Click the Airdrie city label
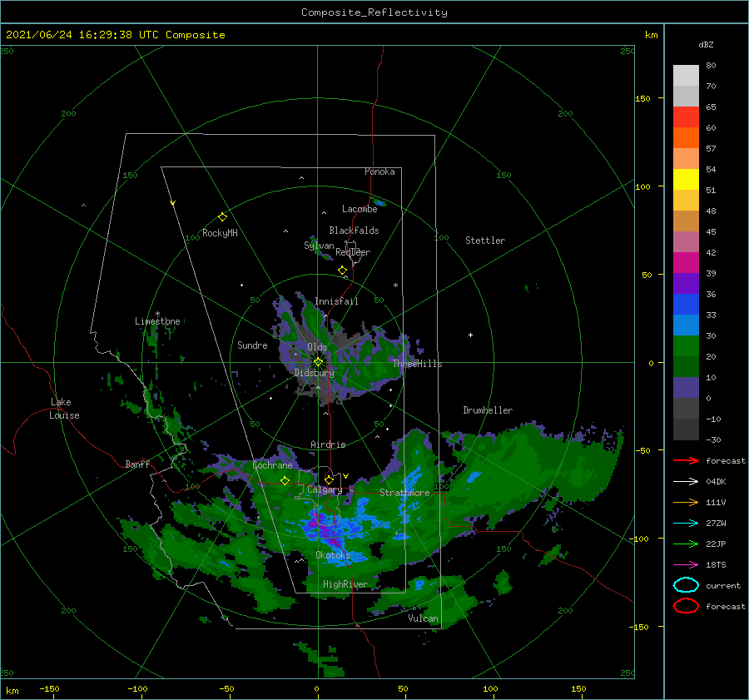 click(328, 444)
